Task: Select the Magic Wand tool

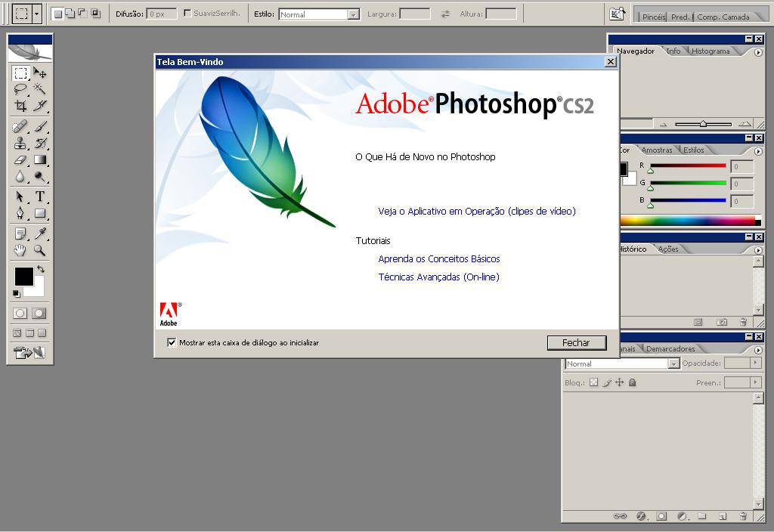Action: 39,89
